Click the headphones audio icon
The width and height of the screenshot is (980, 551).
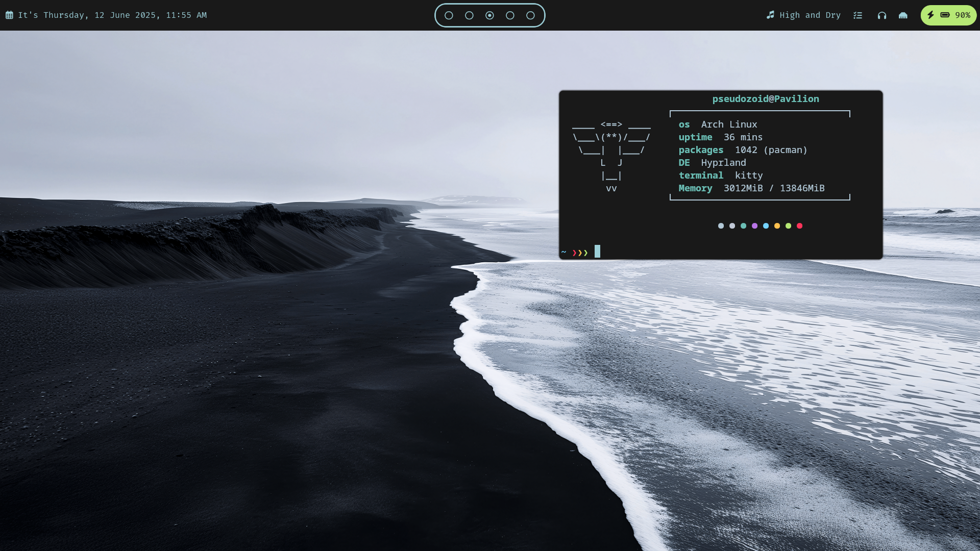[882, 15]
